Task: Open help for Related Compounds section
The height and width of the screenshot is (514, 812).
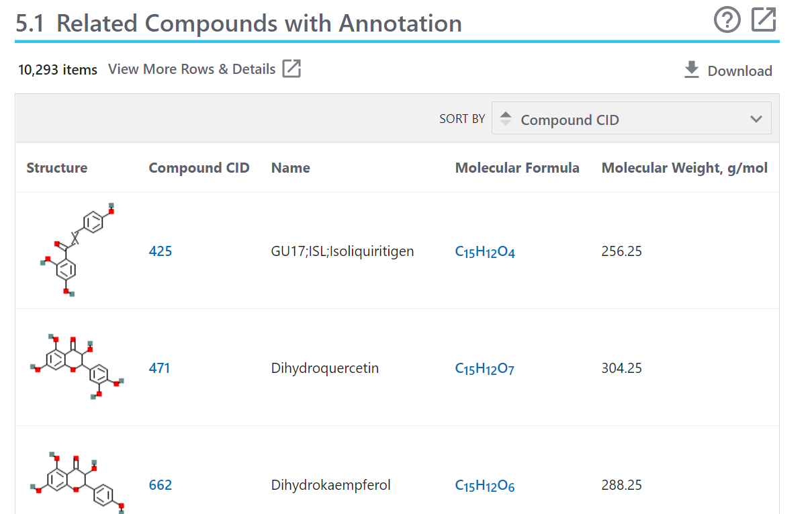Action: click(x=727, y=21)
